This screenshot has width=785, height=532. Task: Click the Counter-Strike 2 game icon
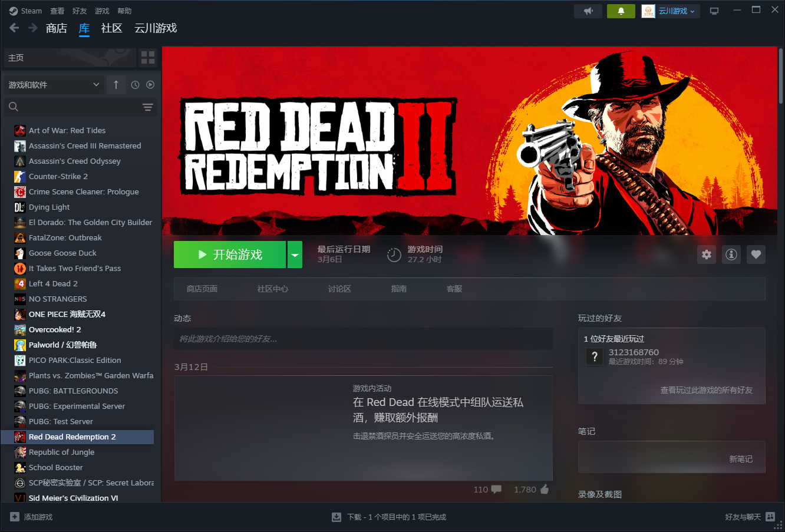[x=20, y=176]
